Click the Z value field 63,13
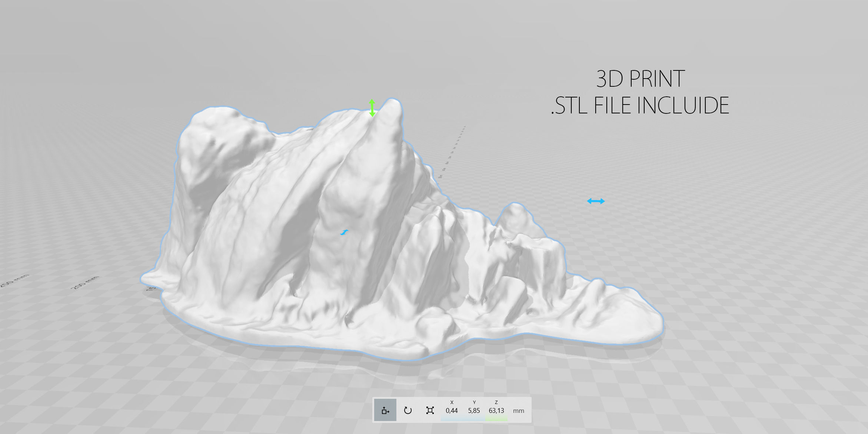Viewport: 868px width, 434px height. (496, 410)
